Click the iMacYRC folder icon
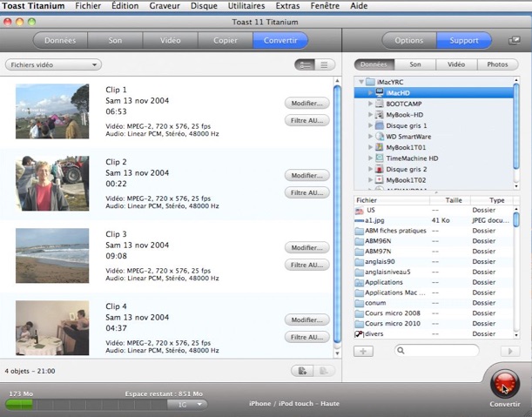 coord(370,82)
